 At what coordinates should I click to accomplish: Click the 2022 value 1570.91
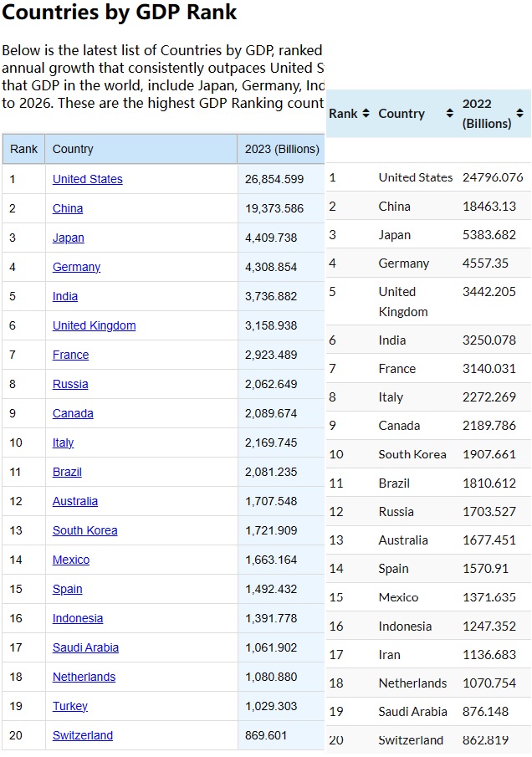(485, 569)
